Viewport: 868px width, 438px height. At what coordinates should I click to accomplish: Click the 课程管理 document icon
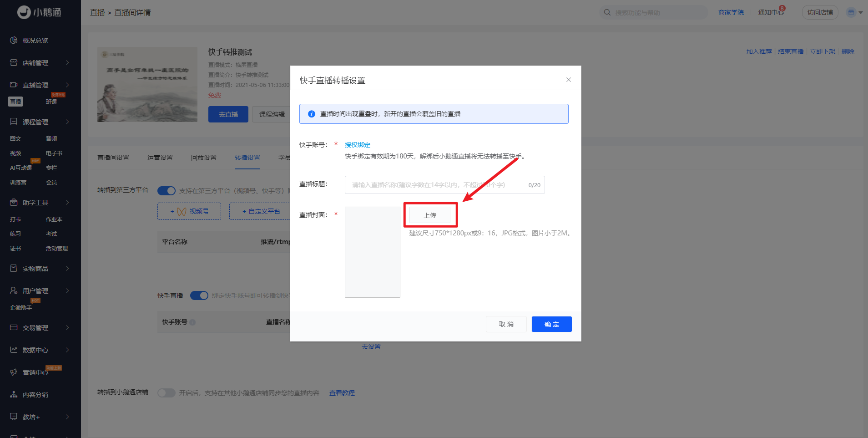(x=14, y=122)
